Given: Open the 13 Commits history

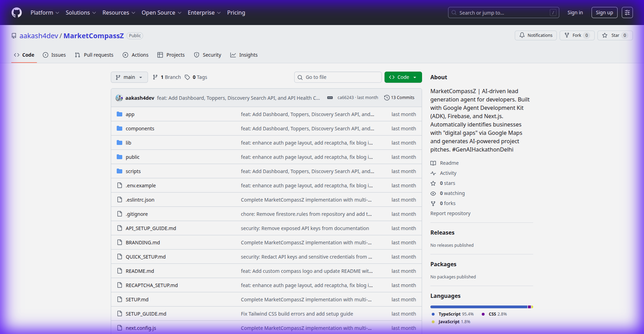Looking at the screenshot, I should pos(399,98).
